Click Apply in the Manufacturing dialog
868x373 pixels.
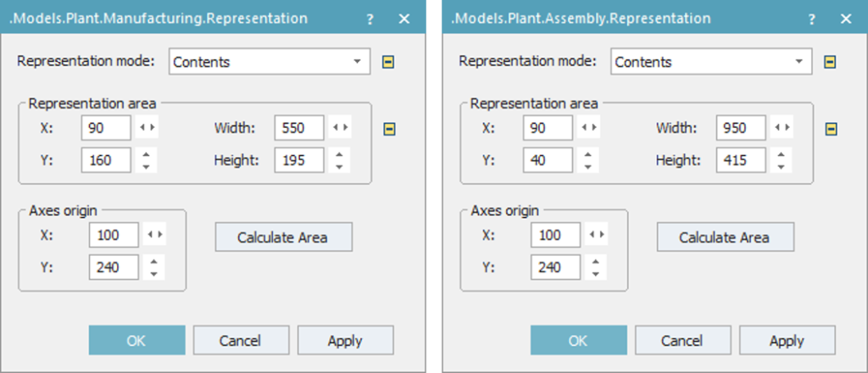(346, 340)
